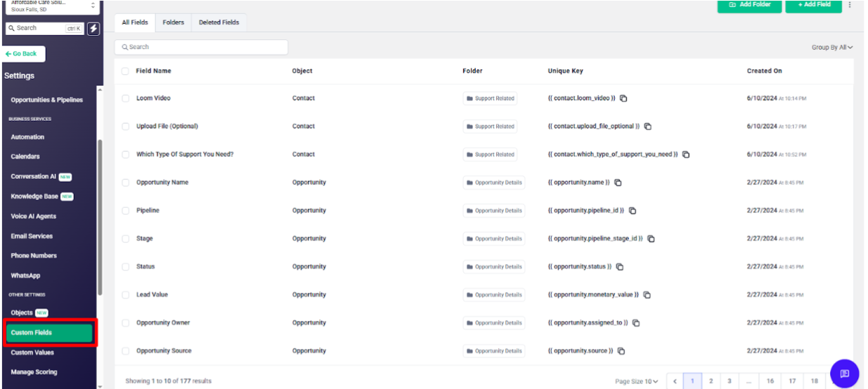Switch to the Folders tab
Screen dimensions: 868x389
click(173, 22)
